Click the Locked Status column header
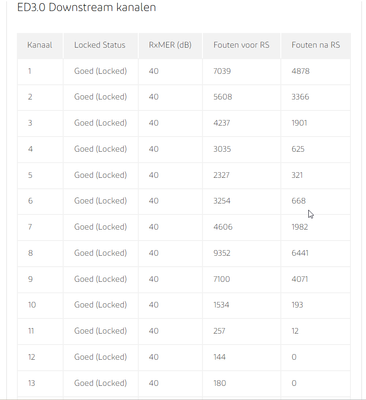 (100, 45)
